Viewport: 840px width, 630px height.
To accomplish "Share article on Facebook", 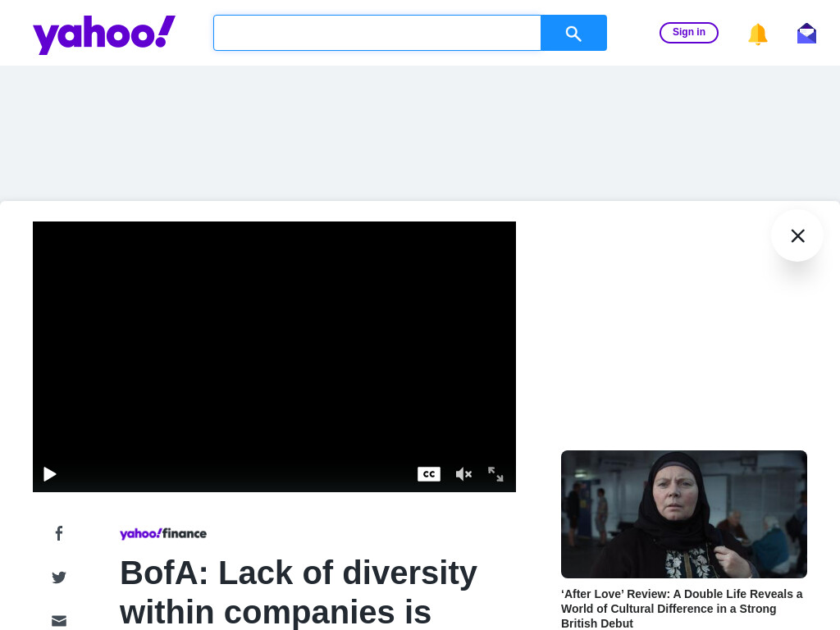I will (59, 533).
